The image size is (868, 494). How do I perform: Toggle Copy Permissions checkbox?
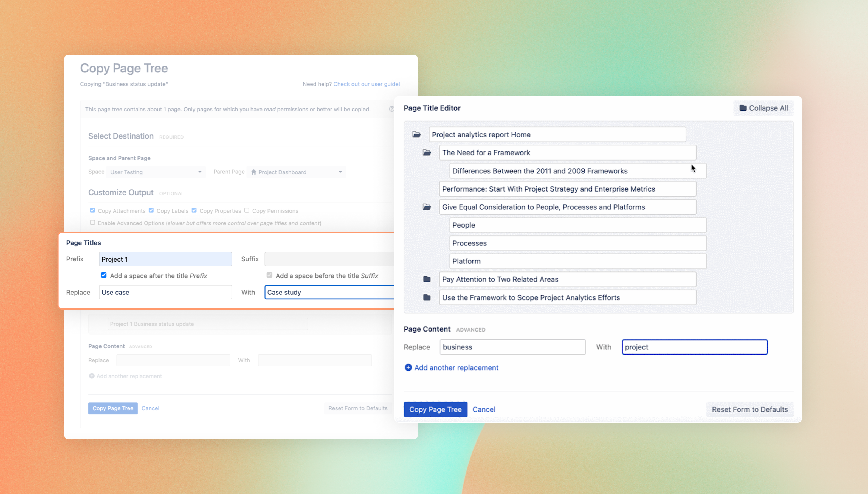coord(247,210)
